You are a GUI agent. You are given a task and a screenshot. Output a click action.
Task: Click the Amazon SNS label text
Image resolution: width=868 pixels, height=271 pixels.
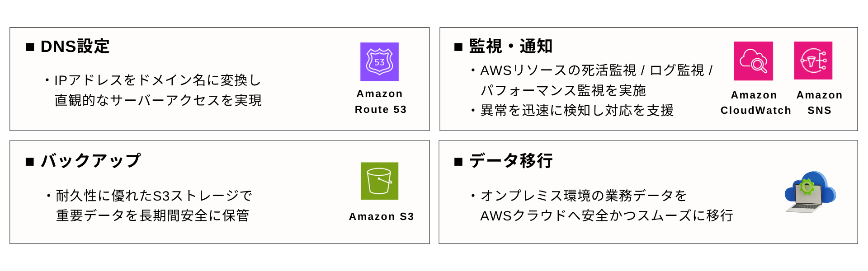[819, 103]
